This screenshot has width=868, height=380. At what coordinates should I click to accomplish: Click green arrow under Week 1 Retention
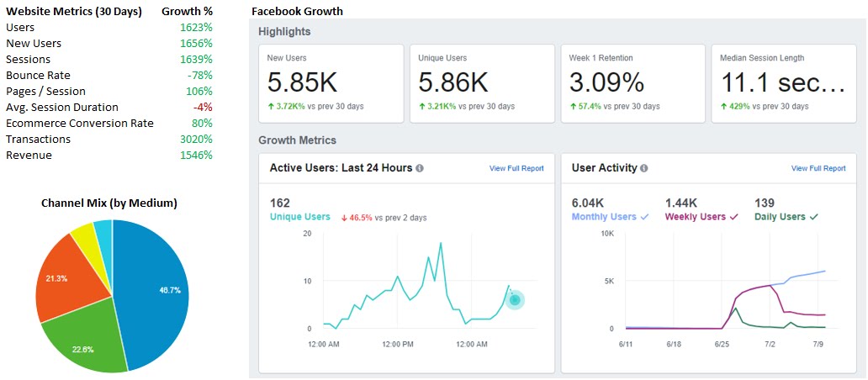[x=573, y=106]
